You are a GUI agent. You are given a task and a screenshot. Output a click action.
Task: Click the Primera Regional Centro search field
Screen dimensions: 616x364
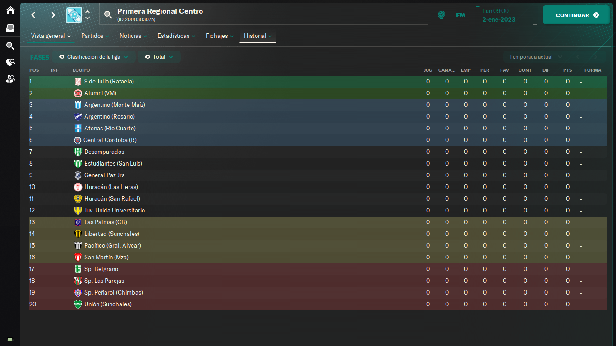(x=264, y=15)
